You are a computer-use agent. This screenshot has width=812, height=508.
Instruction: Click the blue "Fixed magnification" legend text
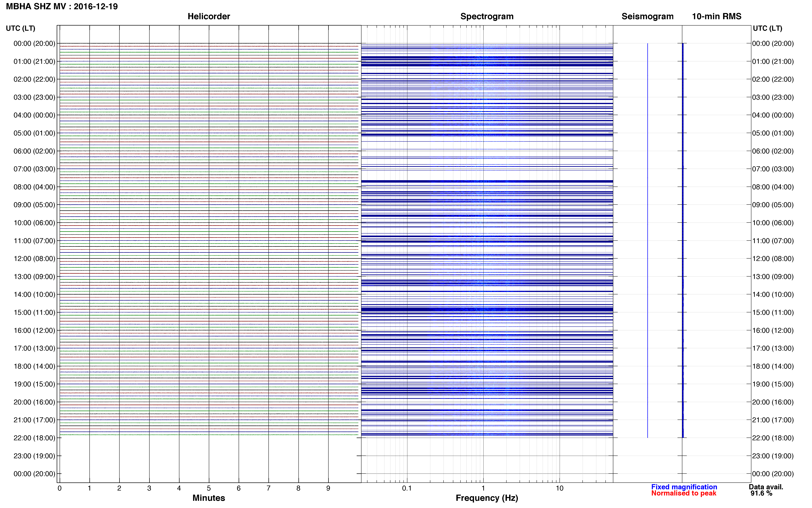point(684,487)
